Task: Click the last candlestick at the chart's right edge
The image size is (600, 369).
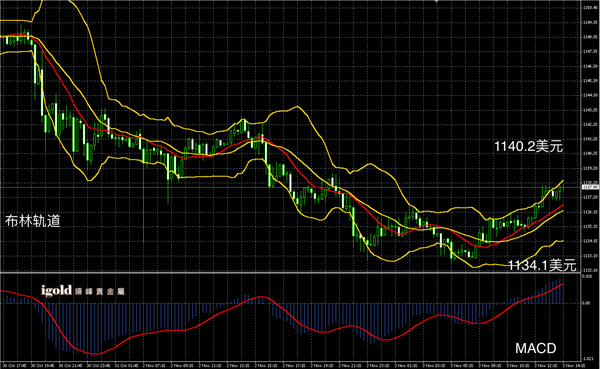Action: (563, 188)
